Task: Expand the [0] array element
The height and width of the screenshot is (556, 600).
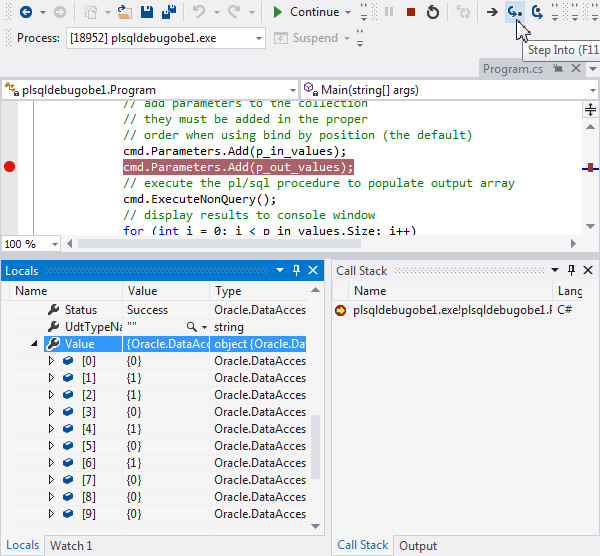Action: pos(51,360)
